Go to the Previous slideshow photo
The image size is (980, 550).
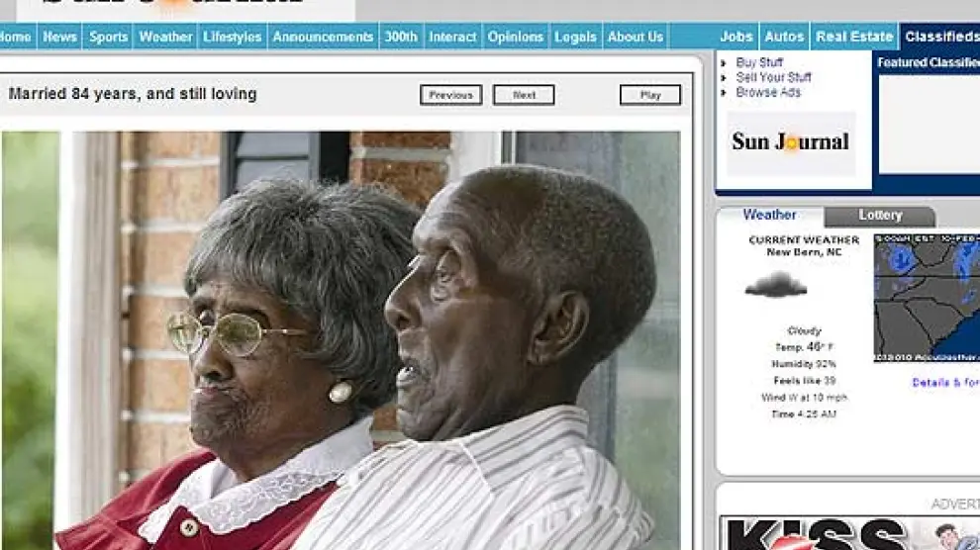click(x=450, y=95)
